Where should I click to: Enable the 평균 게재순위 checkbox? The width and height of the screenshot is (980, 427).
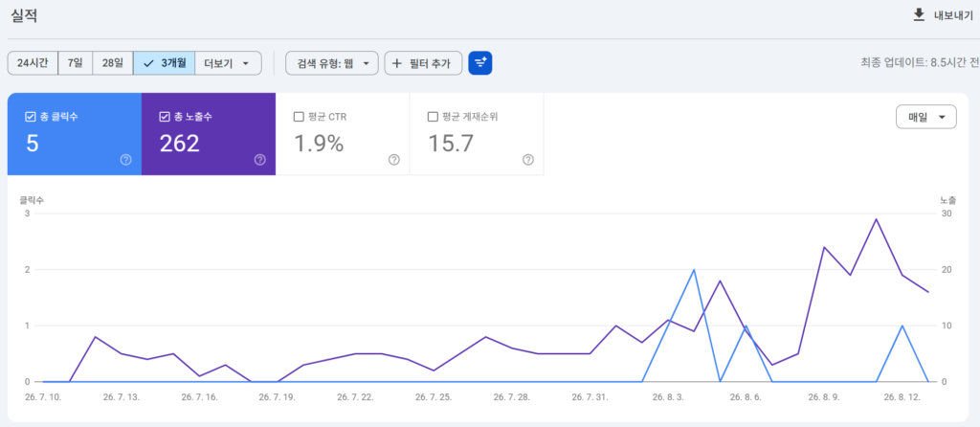point(433,117)
